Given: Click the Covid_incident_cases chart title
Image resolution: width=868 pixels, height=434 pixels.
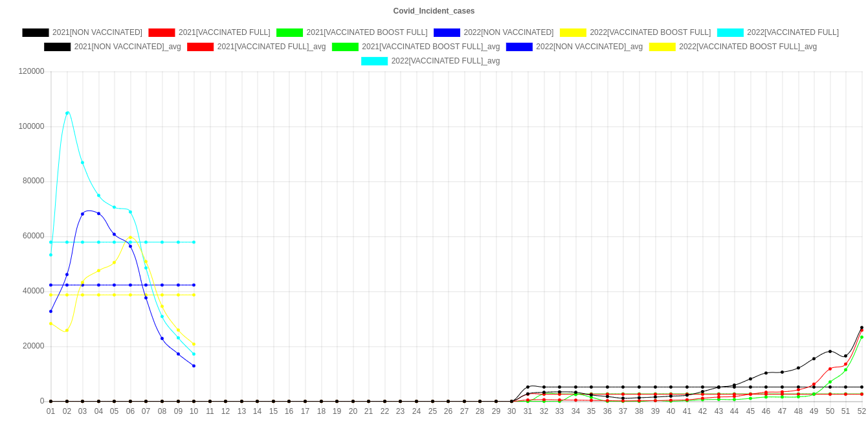Looking at the screenshot, I should (x=434, y=11).
